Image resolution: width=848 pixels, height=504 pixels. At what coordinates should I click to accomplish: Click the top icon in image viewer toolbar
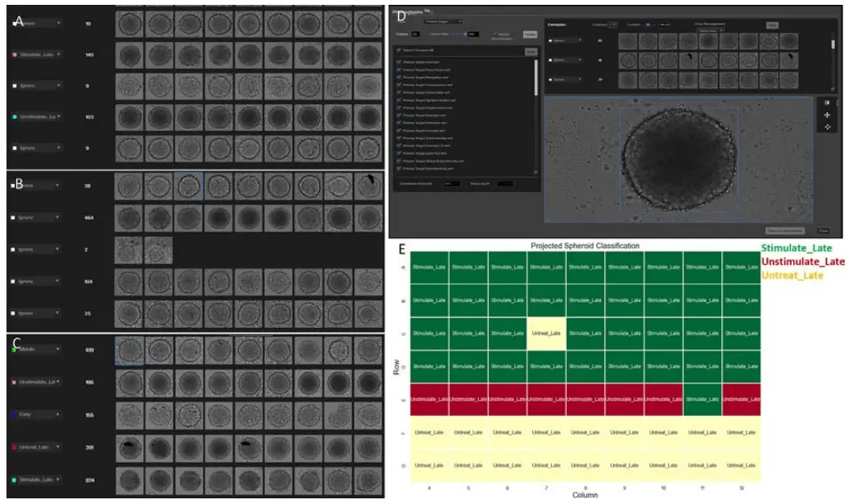point(827,103)
